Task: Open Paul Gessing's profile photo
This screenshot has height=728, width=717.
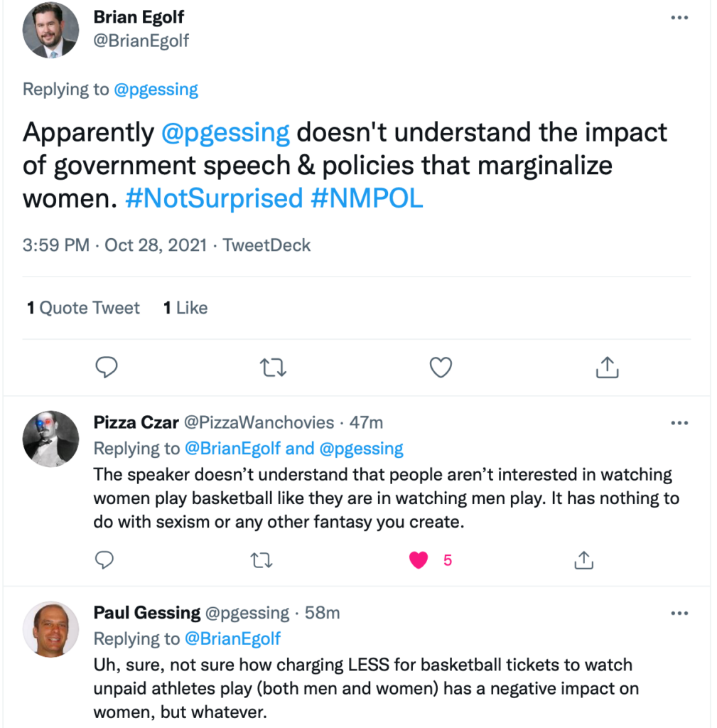Action: (x=50, y=628)
